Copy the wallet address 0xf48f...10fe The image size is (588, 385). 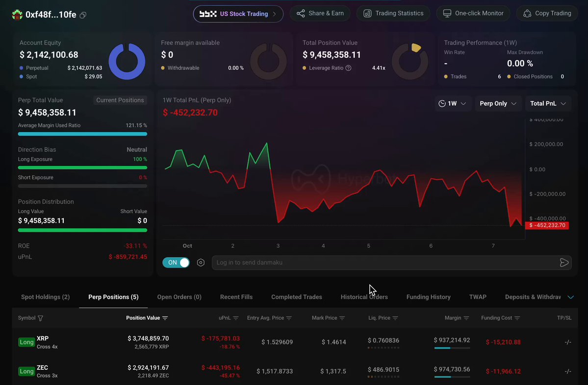pyautogui.click(x=83, y=15)
